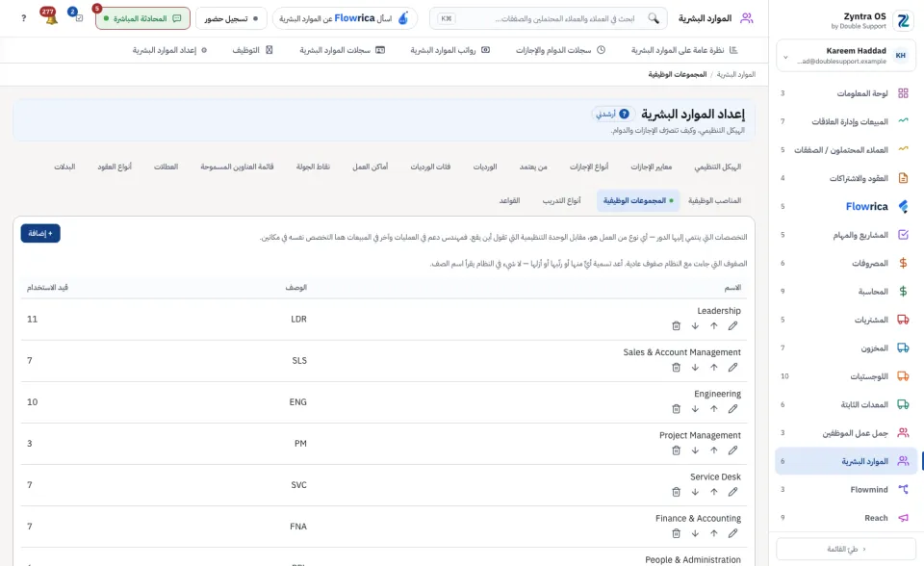Click the search field for customers and deals
924x566 pixels.
548,18
